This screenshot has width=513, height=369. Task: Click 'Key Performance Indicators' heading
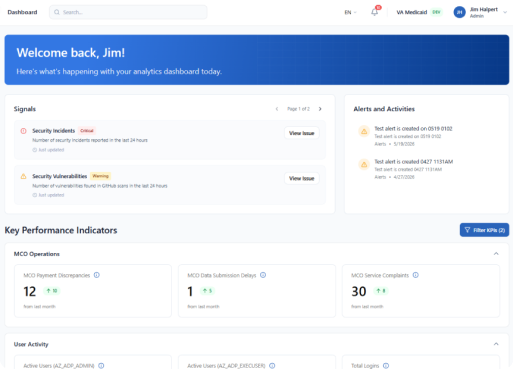coord(61,230)
